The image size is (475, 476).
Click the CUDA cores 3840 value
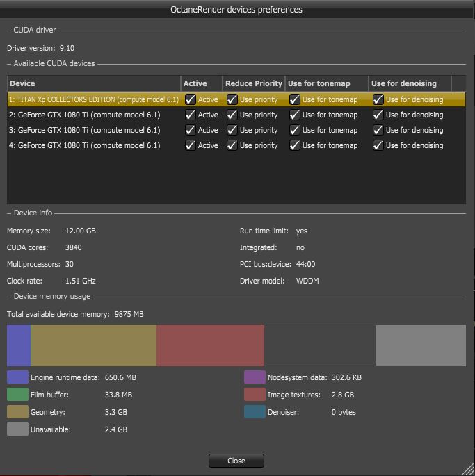pos(73,247)
